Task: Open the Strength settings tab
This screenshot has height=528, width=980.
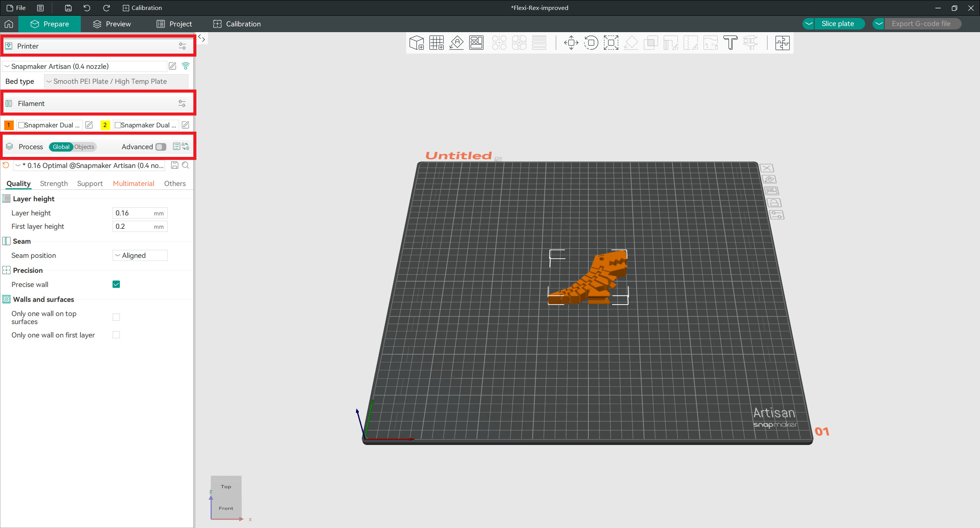Action: click(54, 183)
